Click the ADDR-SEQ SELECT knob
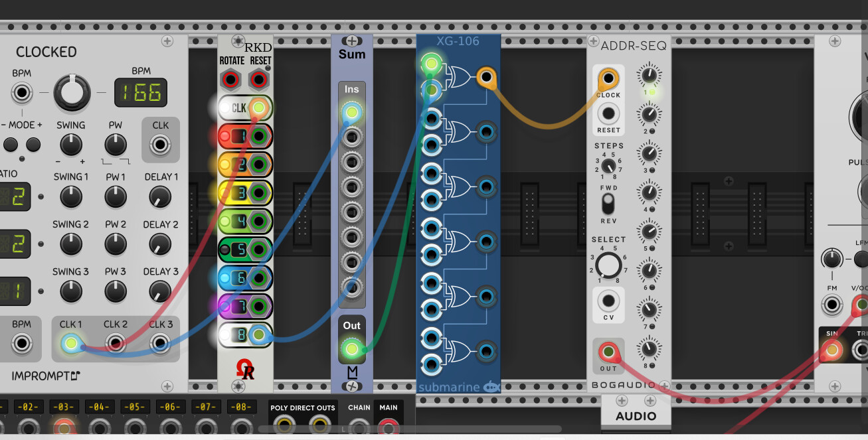 pyautogui.click(x=608, y=265)
